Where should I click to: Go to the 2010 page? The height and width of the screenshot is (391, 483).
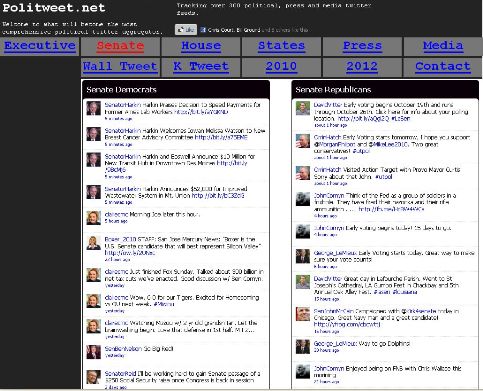point(281,66)
